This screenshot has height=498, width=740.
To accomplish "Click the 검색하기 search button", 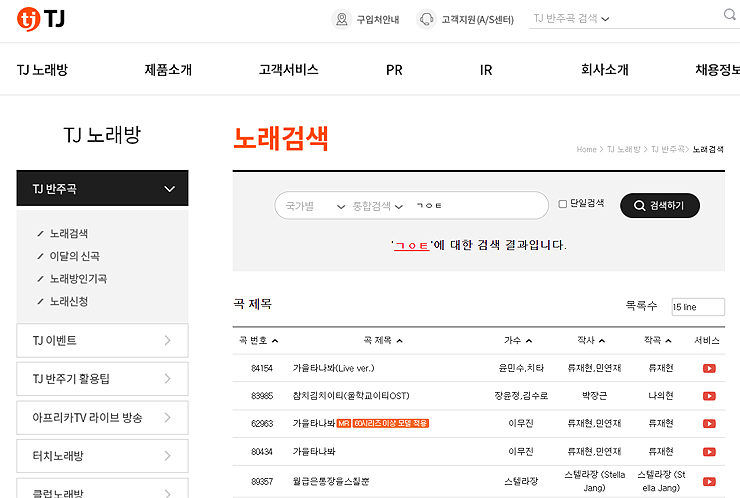I will [x=660, y=205].
